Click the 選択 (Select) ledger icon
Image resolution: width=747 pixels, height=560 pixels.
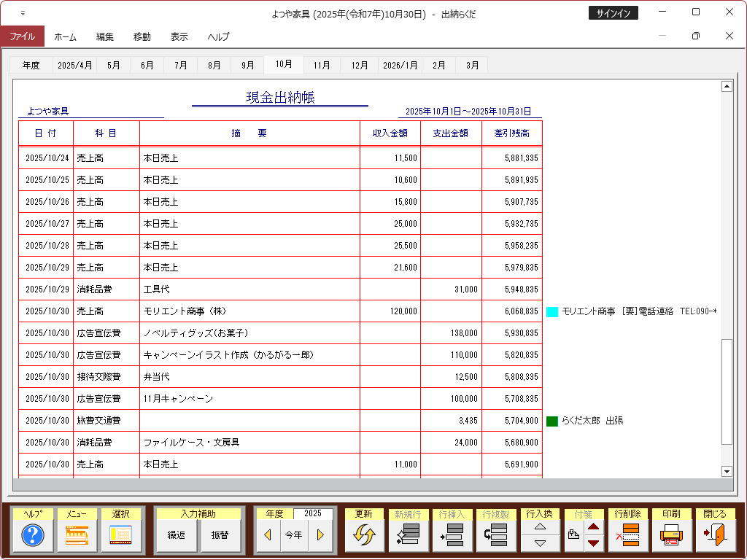(120, 536)
